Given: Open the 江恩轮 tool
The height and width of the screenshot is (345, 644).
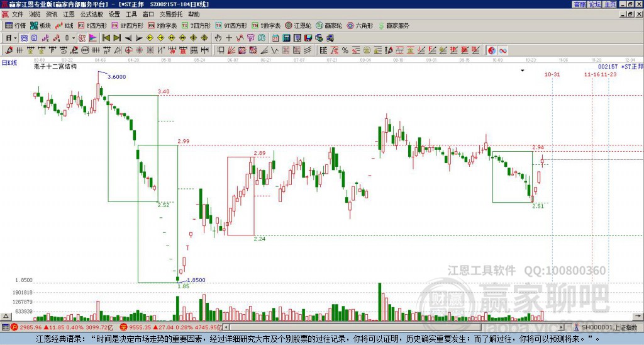Looking at the screenshot, I should pyautogui.click(x=298, y=25).
